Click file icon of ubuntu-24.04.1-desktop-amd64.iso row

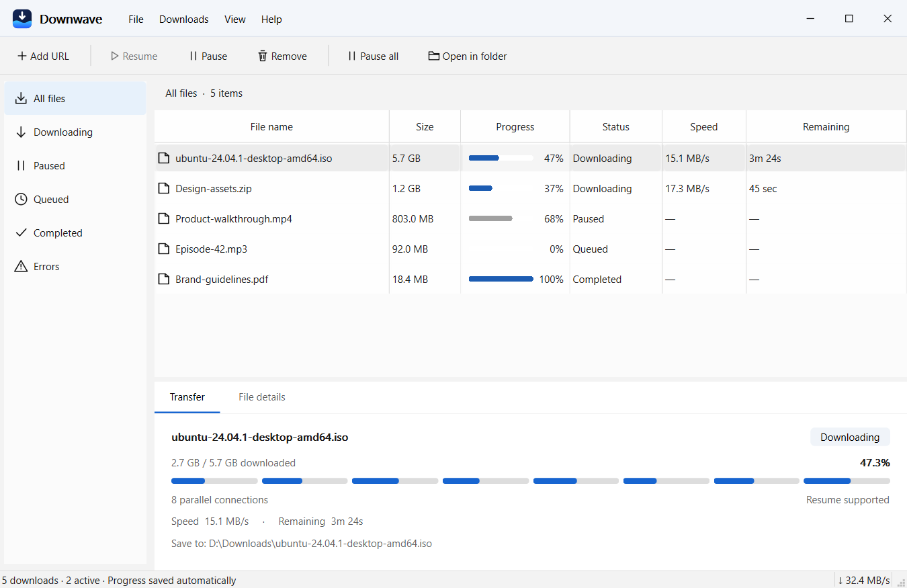(163, 159)
